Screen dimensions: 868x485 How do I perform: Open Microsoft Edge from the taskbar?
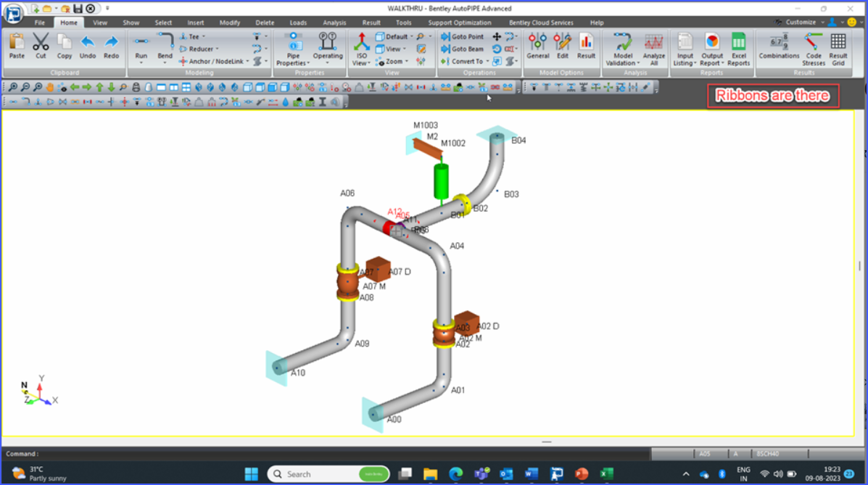tap(455, 474)
